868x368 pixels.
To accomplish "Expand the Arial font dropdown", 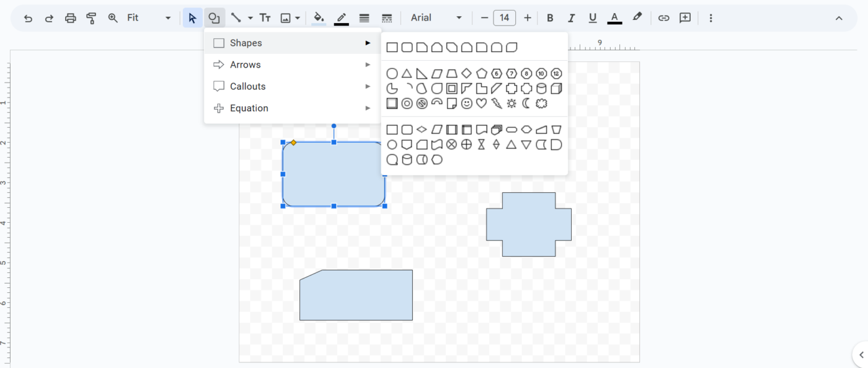I will coord(436,18).
